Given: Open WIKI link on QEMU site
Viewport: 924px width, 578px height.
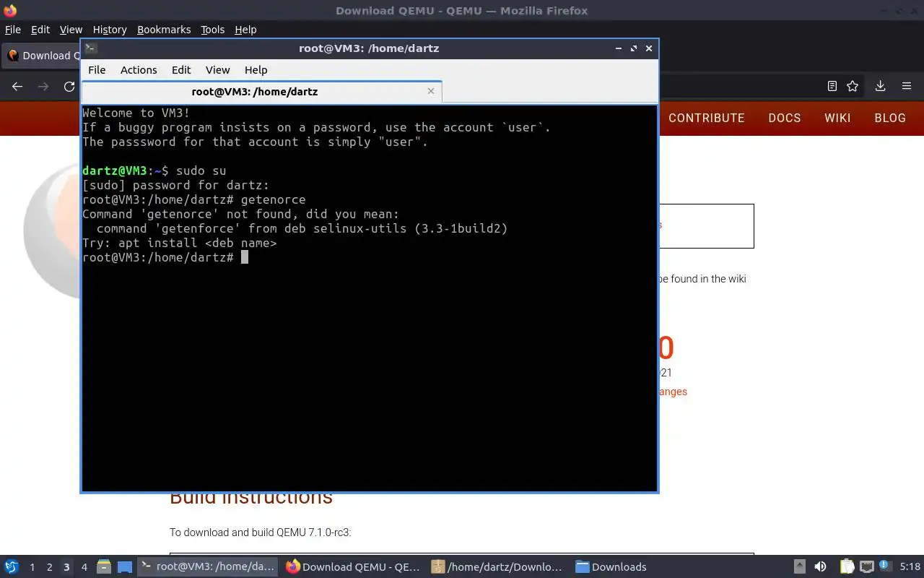Looking at the screenshot, I should (837, 118).
